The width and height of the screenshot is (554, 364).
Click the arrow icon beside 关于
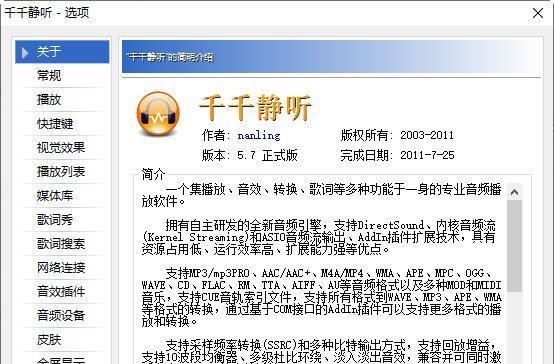[x=25, y=52]
